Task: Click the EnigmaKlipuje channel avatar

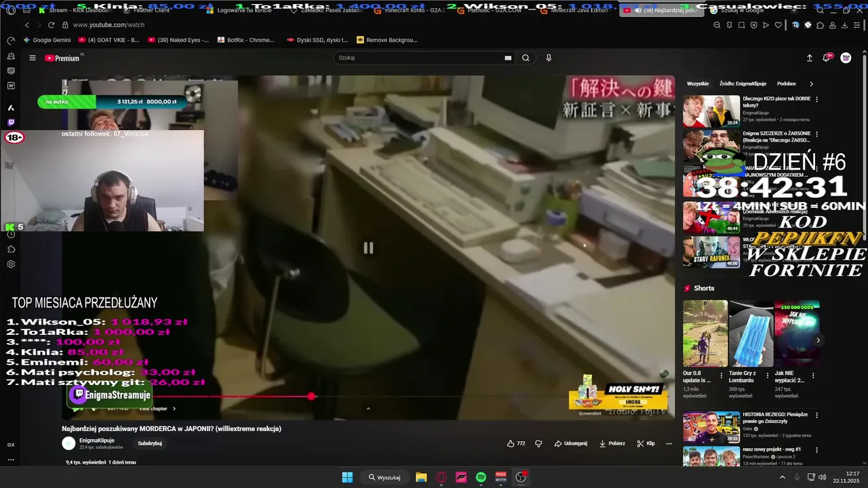Action: coord(68,443)
